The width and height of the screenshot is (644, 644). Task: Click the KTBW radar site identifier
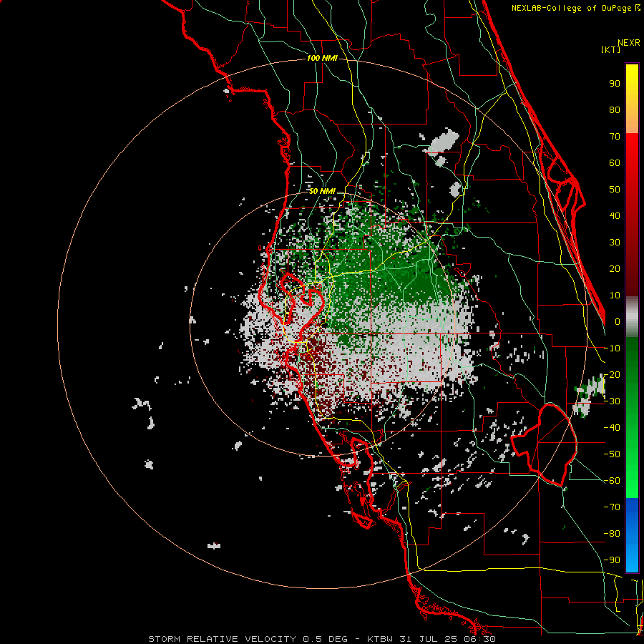380,639
